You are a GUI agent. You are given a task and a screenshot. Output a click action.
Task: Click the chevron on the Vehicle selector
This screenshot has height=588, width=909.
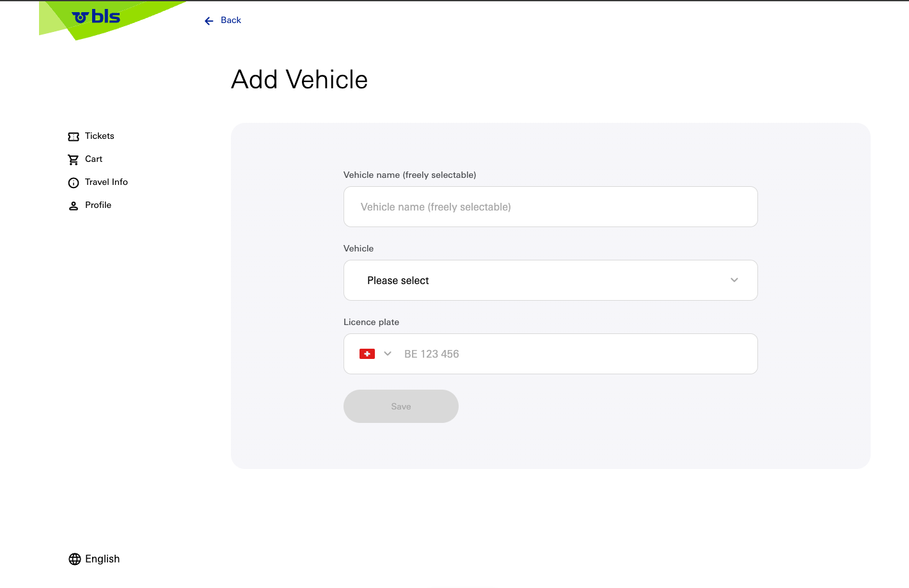click(x=734, y=280)
